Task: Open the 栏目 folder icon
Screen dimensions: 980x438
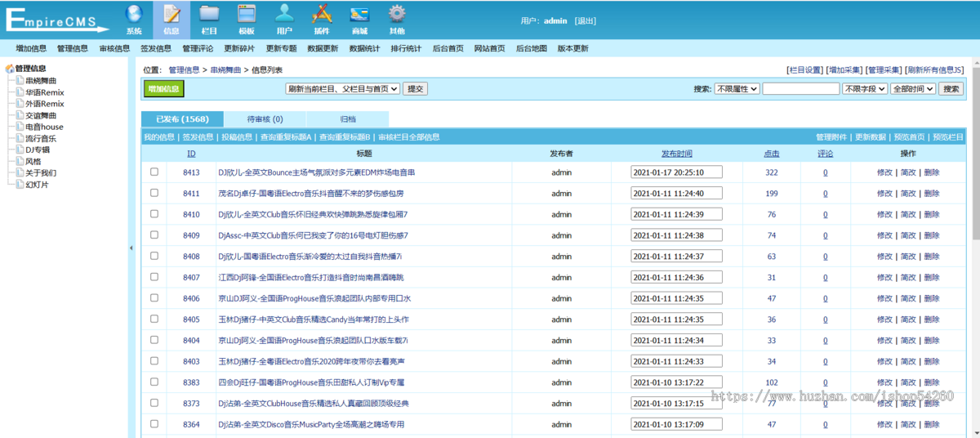Action: coord(209,13)
